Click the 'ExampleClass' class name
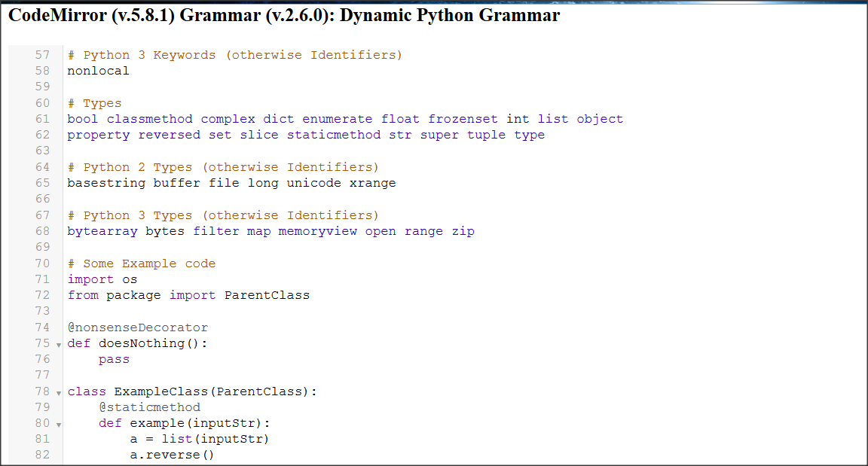The height and width of the screenshot is (466, 868). [x=161, y=392]
